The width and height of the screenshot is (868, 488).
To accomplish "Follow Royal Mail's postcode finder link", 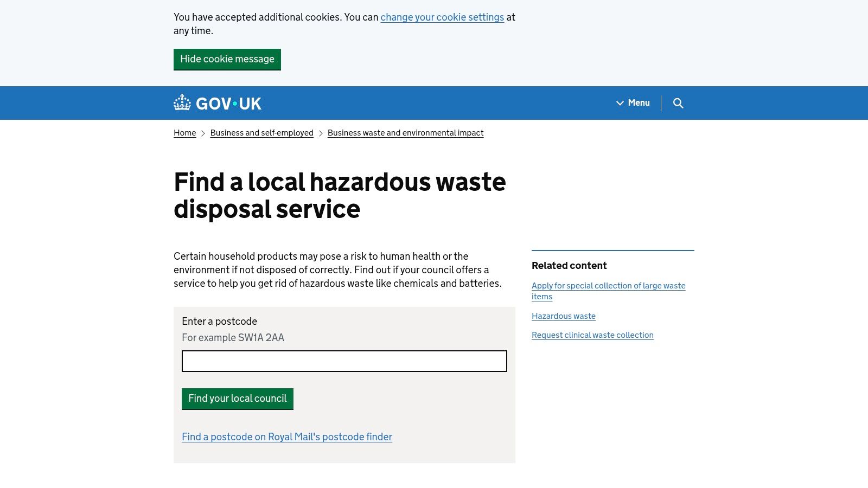I will point(287,436).
